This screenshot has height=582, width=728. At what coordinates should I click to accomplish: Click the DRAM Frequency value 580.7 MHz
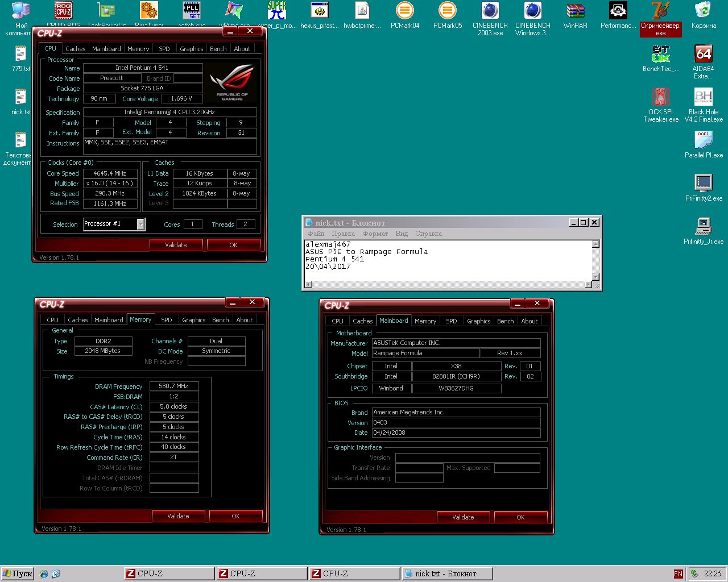pos(174,386)
